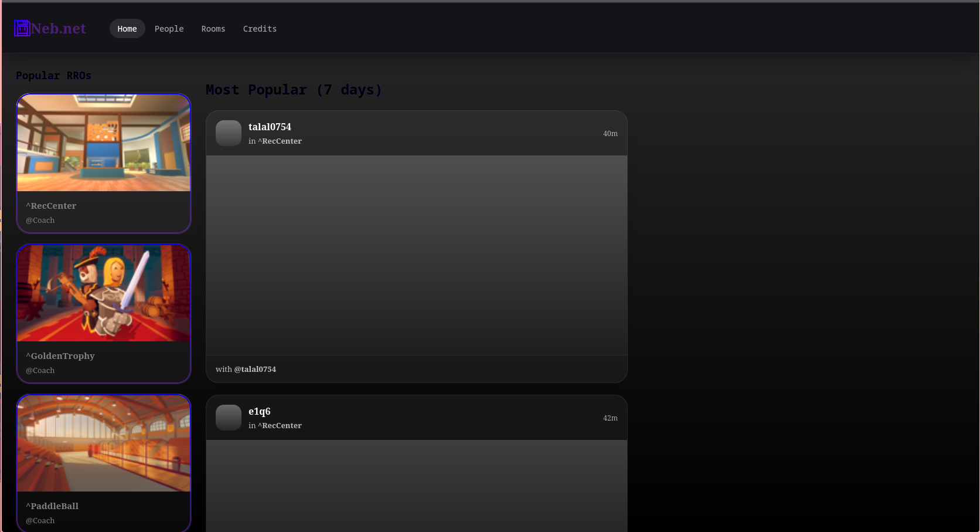Open ^RecCenter link in talal0754's post
Image resolution: width=980 pixels, height=532 pixels.
(280, 141)
